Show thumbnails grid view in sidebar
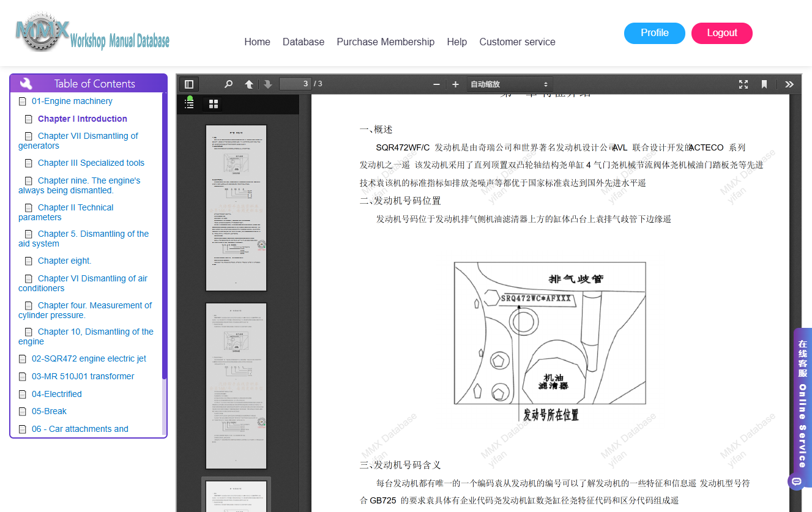Image resolution: width=812 pixels, height=512 pixels. pyautogui.click(x=214, y=104)
